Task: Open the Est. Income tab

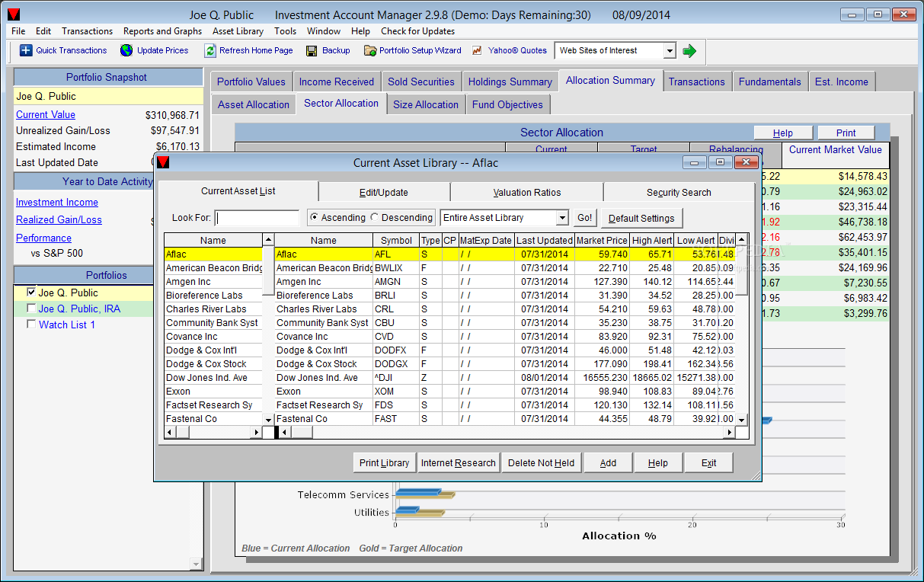Action: click(842, 82)
